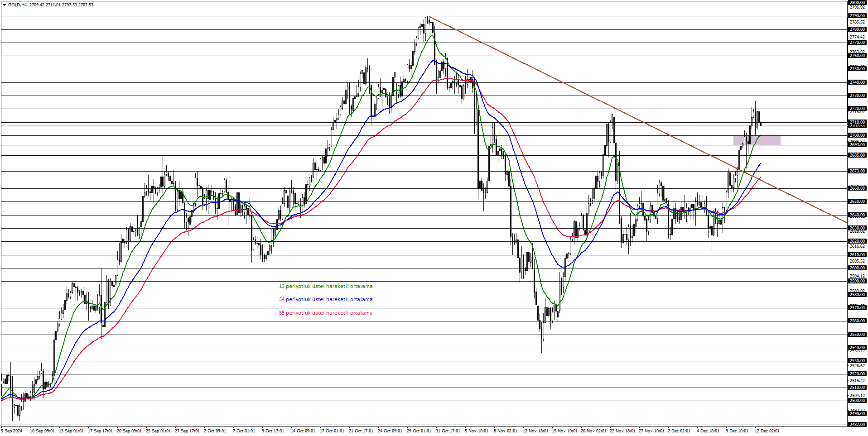This screenshot has width=868, height=436.
Task: Click the '17 Oct 01:01' date label
Action: pos(332,431)
